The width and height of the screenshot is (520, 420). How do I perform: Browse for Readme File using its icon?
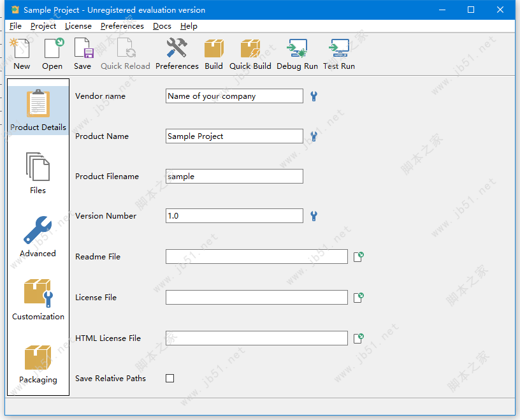pyautogui.click(x=359, y=257)
